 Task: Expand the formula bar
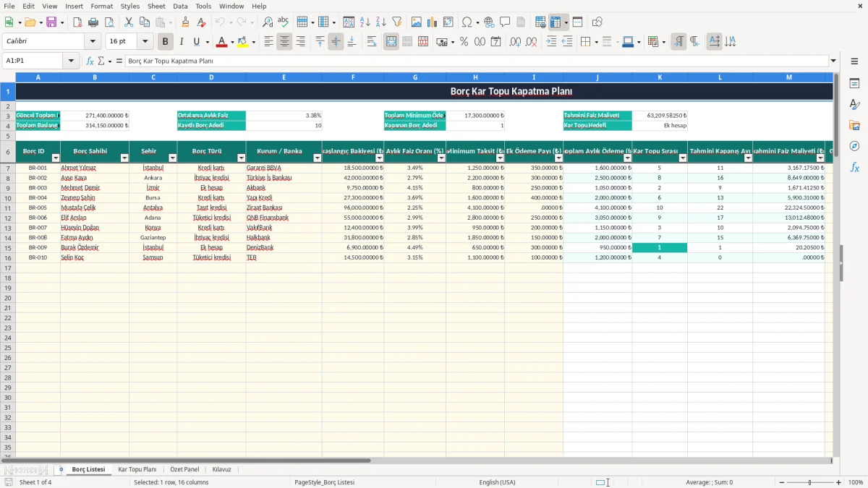833,61
